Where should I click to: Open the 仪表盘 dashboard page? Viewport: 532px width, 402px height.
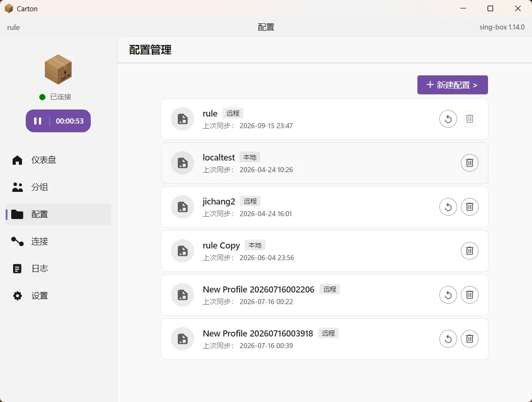click(58, 160)
